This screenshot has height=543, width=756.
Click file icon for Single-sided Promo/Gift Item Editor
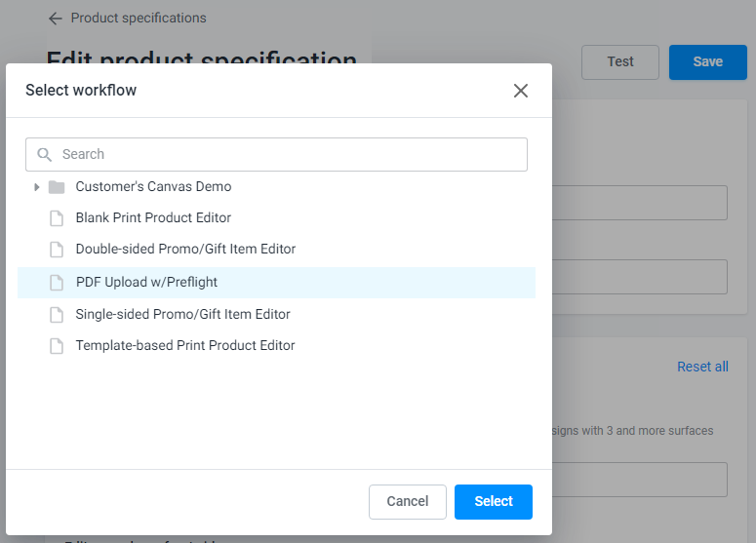[57, 315]
